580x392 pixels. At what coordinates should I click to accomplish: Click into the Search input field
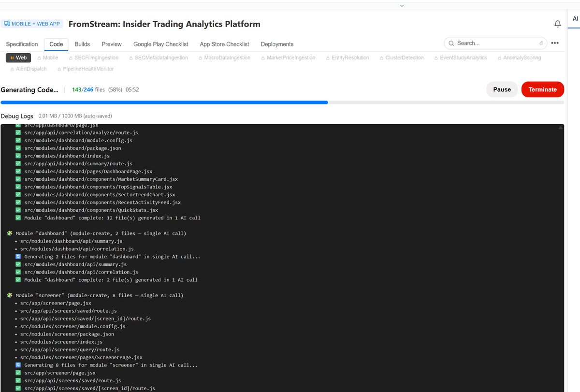(x=495, y=43)
